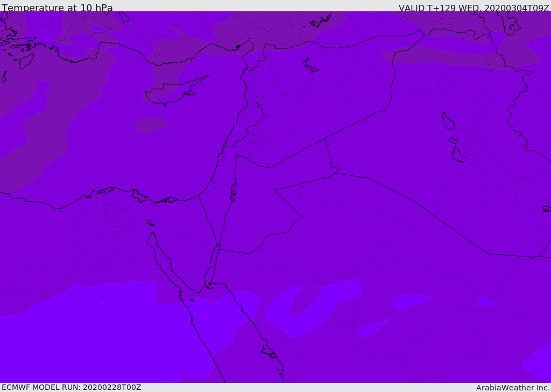Click the 'ECMWF MODEL RUN: 20200228T00Z' text
Viewport: 551px width, 392px height.
[x=72, y=387]
